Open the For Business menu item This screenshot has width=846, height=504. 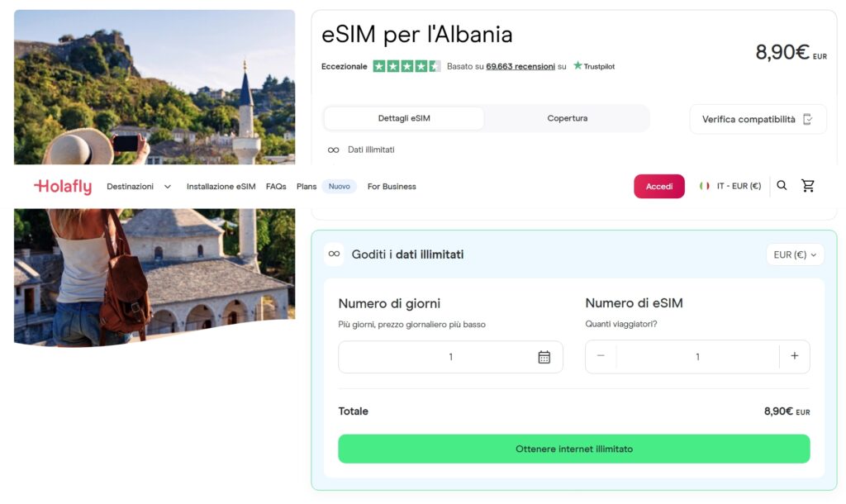391,186
